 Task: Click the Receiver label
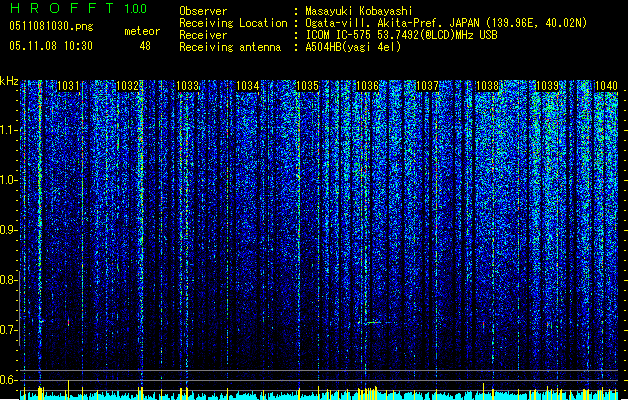pyautogui.click(x=203, y=35)
